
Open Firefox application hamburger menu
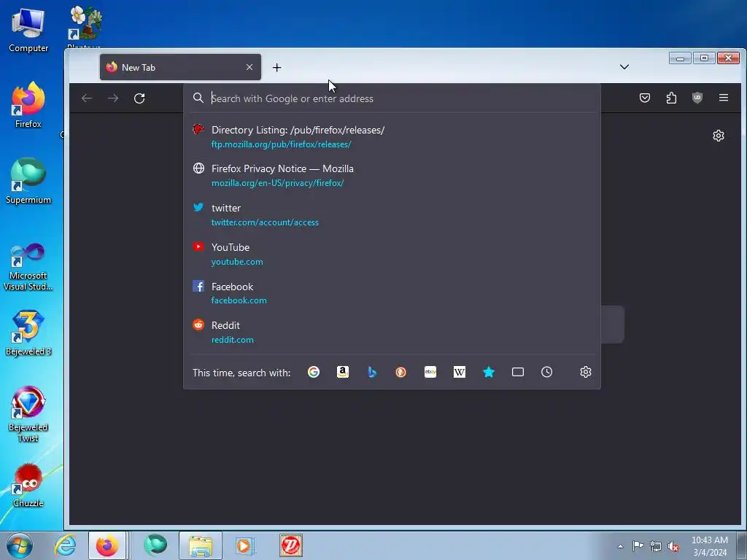[723, 98]
